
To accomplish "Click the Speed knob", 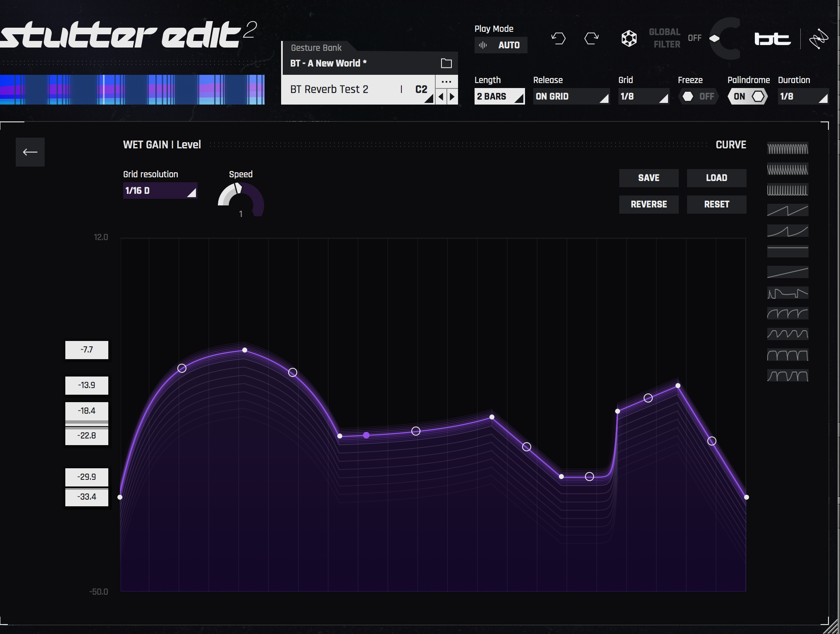I will point(241,200).
